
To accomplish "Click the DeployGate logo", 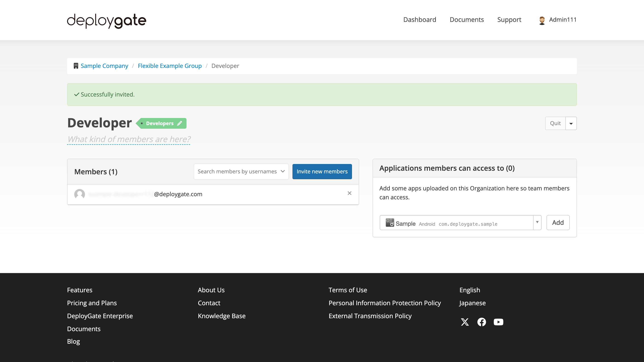I will (106, 21).
